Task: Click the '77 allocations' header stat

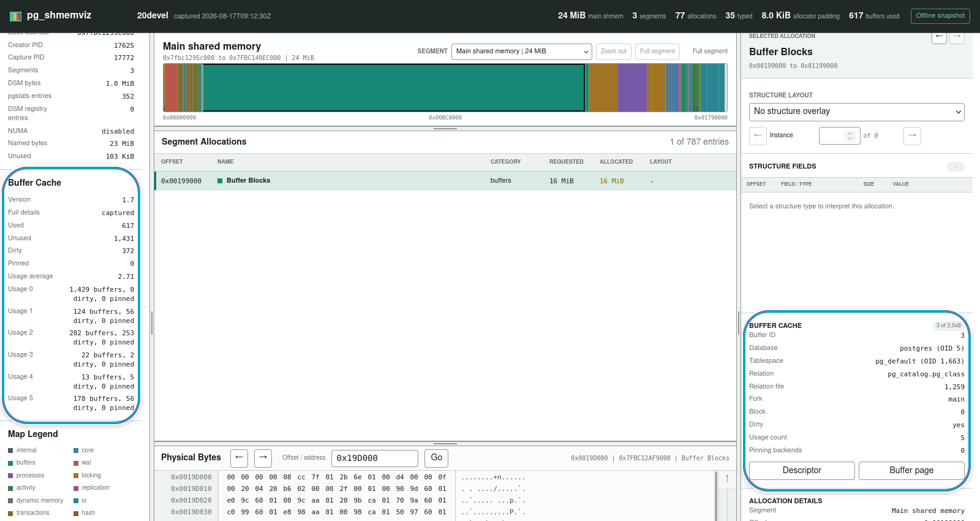Action: tap(696, 16)
